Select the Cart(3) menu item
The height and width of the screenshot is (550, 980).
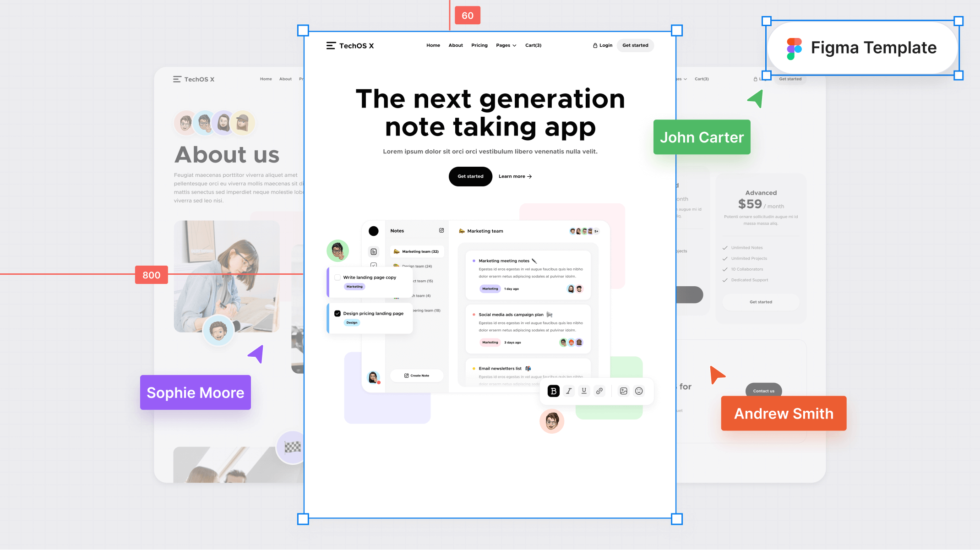[533, 45]
